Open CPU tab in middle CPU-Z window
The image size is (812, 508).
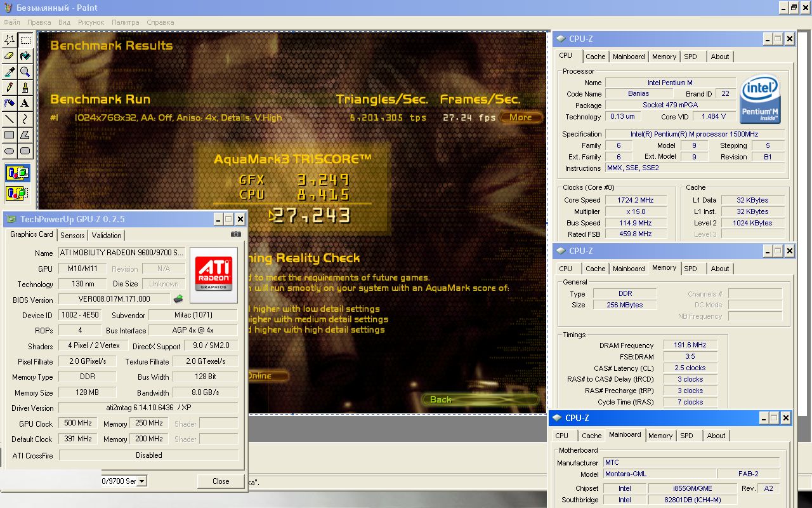click(566, 269)
